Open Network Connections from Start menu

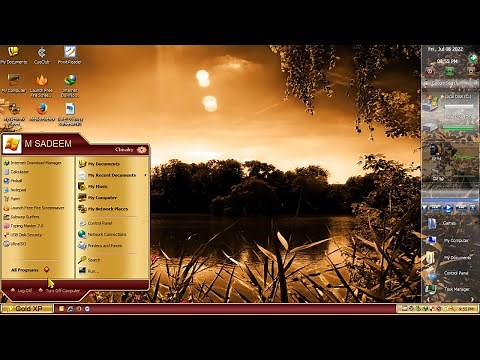[x=102, y=234]
